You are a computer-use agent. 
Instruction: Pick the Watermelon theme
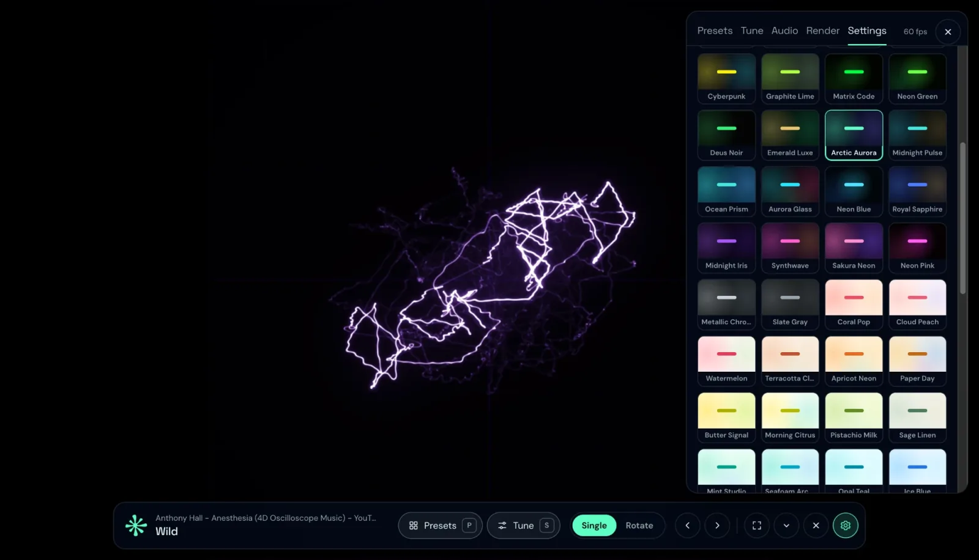[726, 361]
